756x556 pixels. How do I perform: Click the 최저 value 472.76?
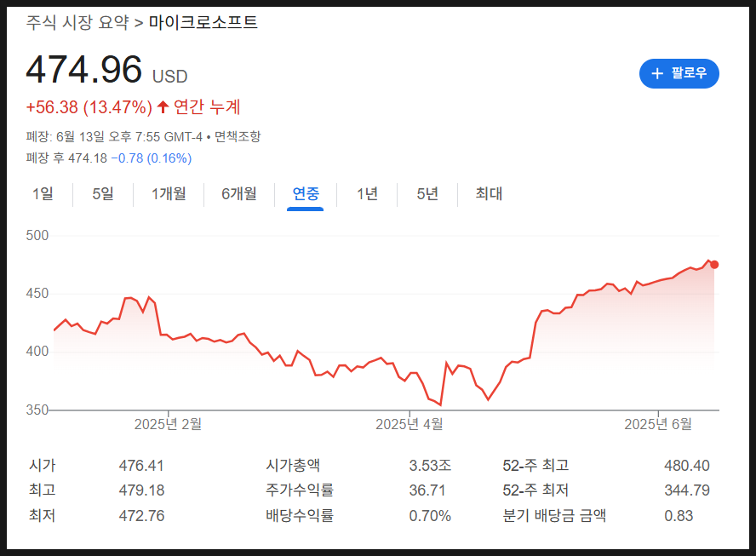[141, 515]
